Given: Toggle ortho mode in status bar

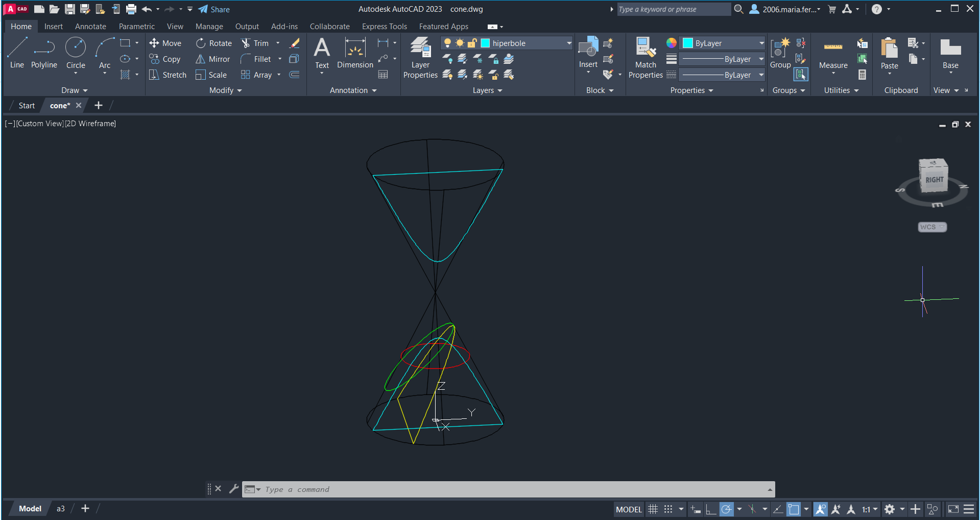Looking at the screenshot, I should [x=710, y=509].
